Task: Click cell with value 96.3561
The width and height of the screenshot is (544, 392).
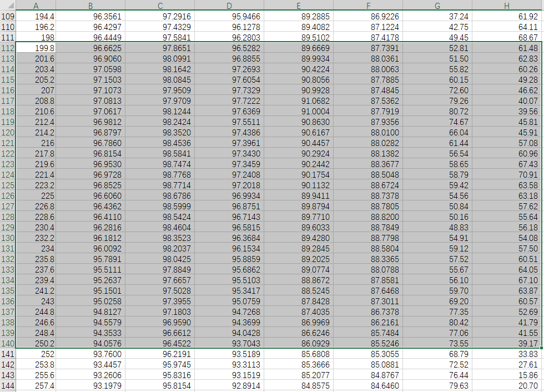Action: pyautogui.click(x=90, y=16)
